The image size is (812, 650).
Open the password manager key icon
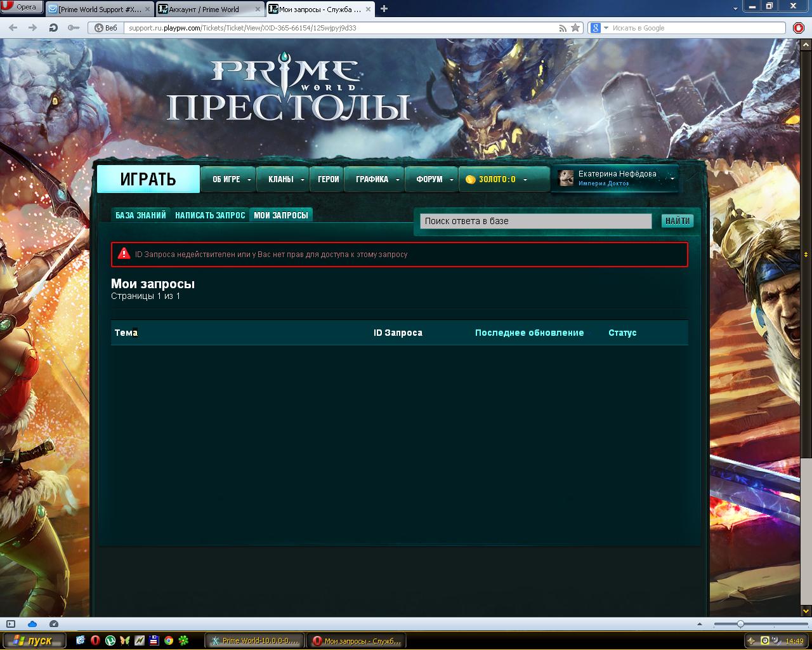pos(73,28)
